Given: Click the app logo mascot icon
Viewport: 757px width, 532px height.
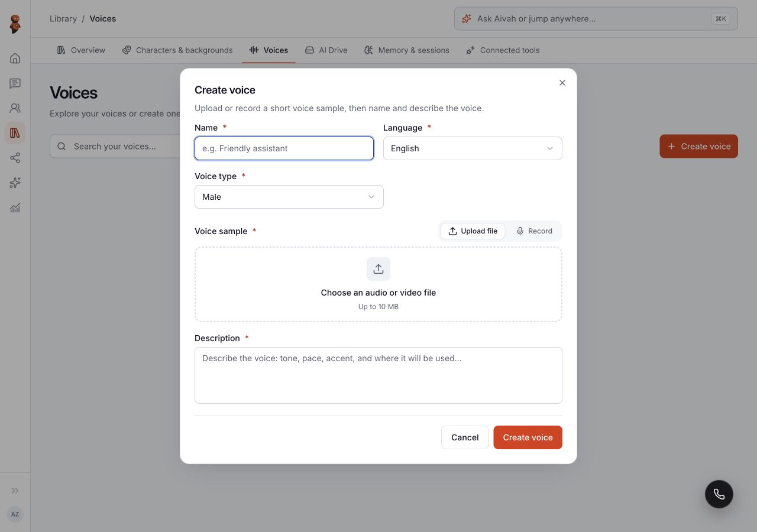Looking at the screenshot, I should 15,24.
